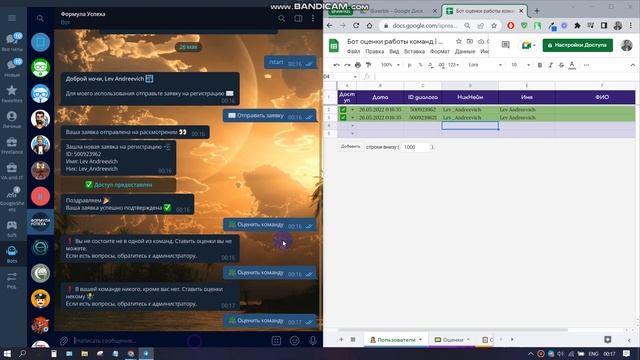Screen dimensions: 640x360
Task: Open the chat three-dot options menu
Action: point(313,18)
